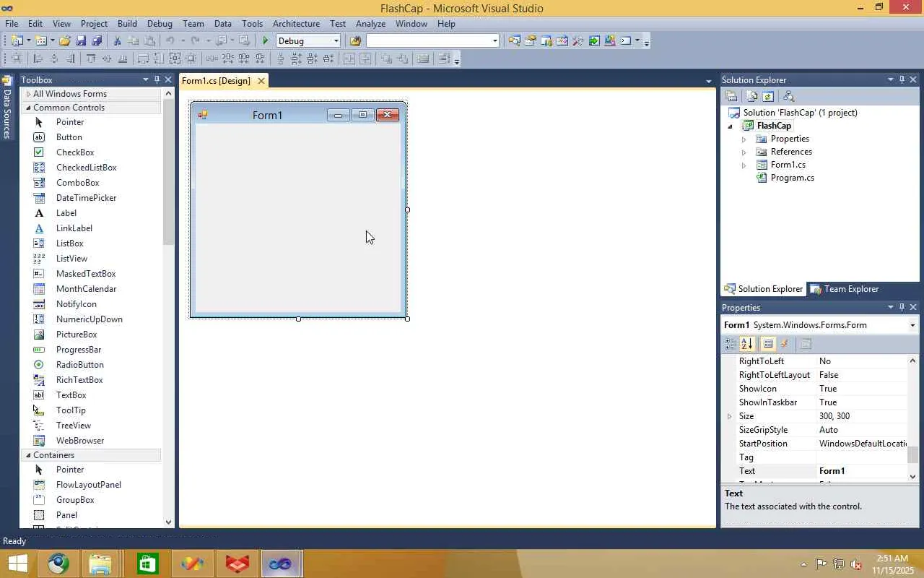Click the New Project toolbar icon

pos(17,41)
